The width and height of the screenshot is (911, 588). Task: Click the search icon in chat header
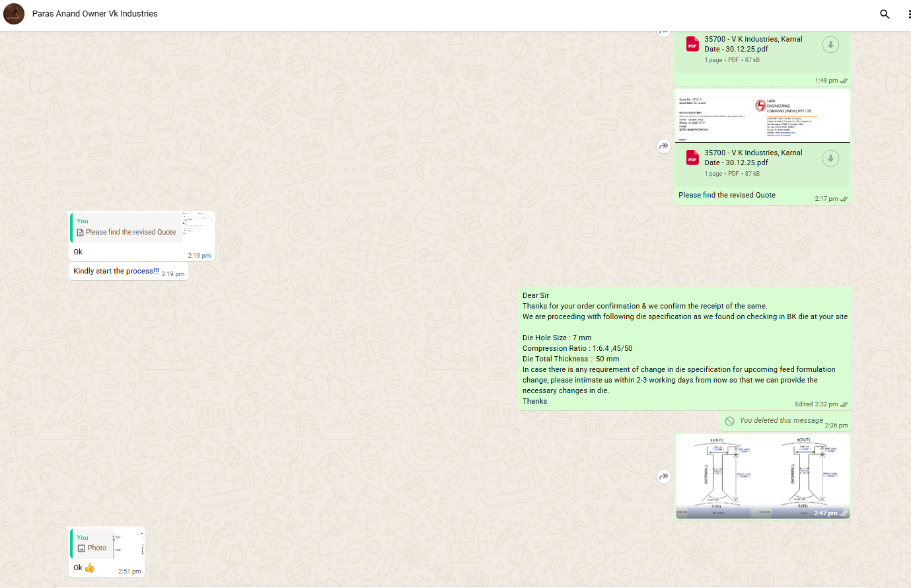(x=885, y=14)
